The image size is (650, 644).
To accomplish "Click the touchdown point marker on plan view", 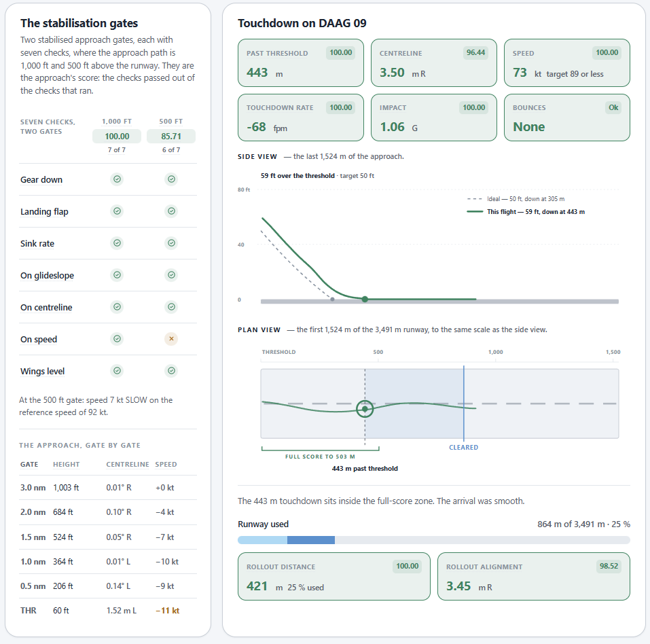I will (365, 409).
